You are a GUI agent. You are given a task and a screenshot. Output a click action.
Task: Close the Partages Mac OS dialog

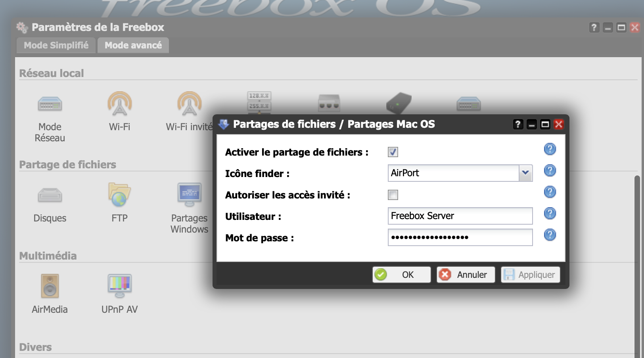tap(559, 125)
